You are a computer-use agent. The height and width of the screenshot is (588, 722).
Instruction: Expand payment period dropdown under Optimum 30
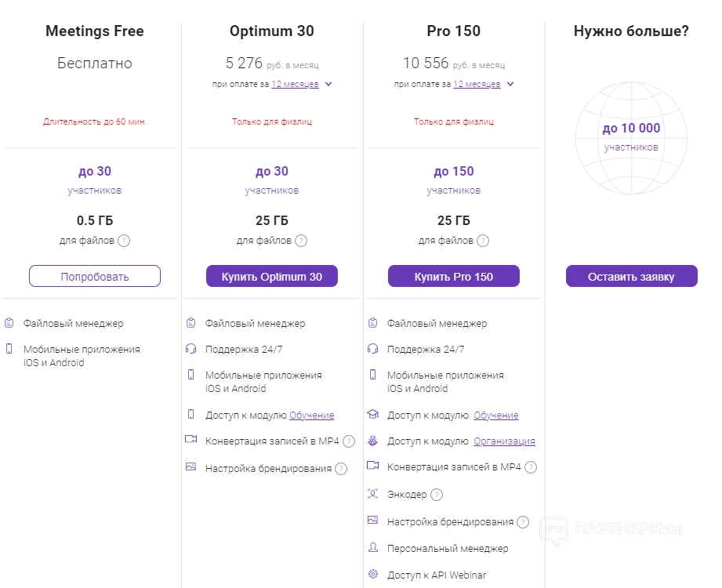pos(328,84)
